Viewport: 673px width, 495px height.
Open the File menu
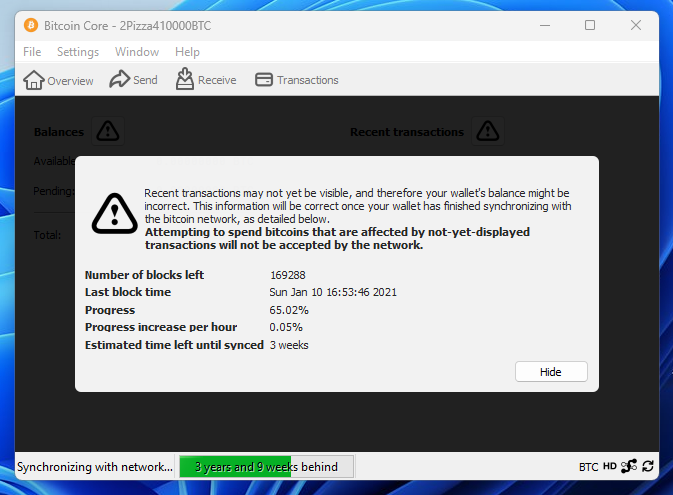(x=32, y=52)
